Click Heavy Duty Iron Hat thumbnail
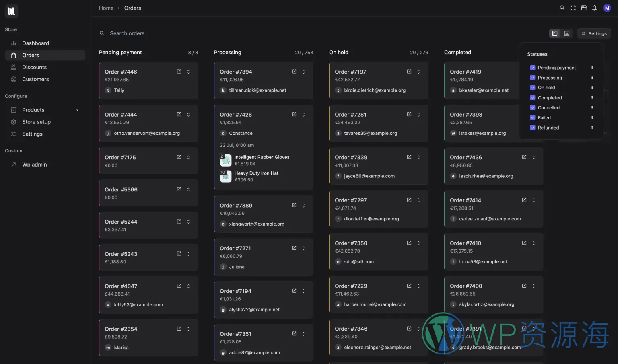The image size is (618, 364). pyautogui.click(x=226, y=176)
